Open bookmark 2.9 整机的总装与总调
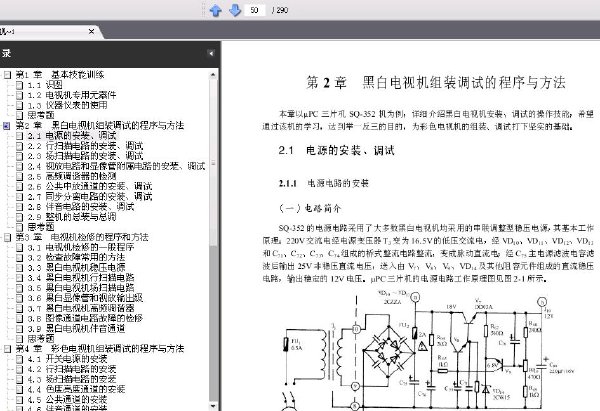The width and height of the screenshot is (600, 411). pos(72,217)
